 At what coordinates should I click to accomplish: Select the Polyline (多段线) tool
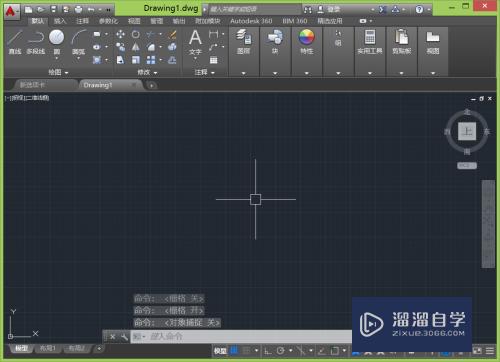(36, 42)
